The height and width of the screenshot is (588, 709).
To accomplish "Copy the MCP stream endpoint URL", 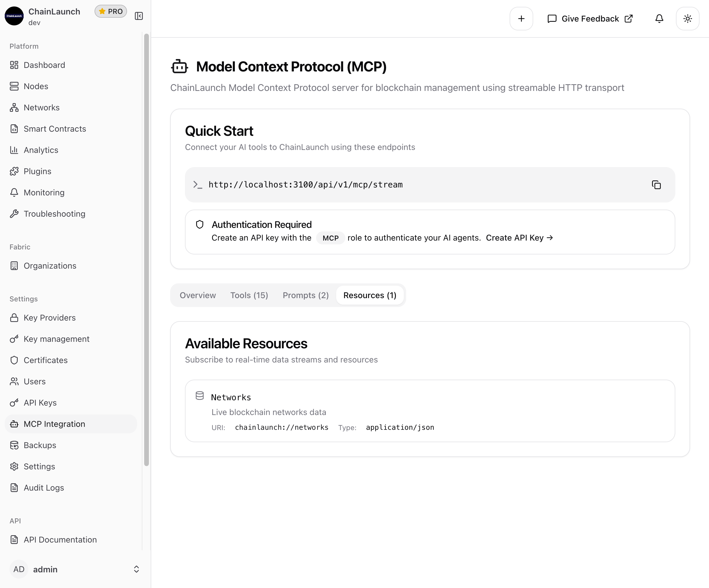I will coord(656,185).
